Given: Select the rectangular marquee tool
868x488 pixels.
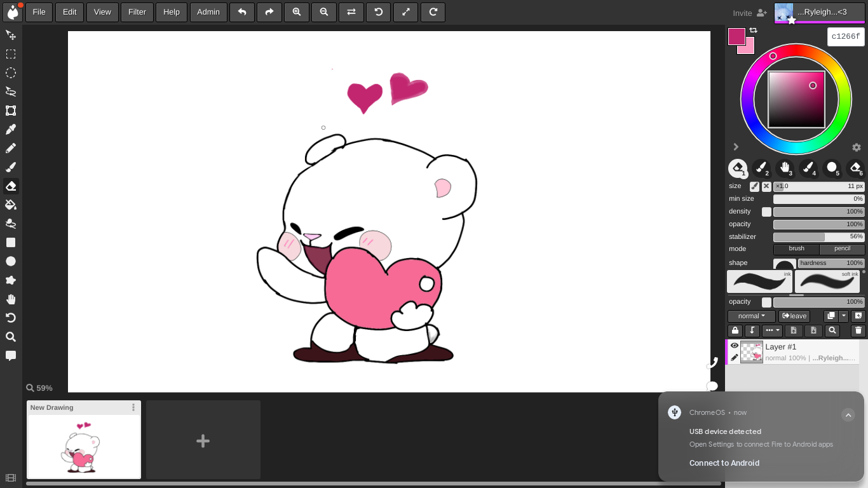Looking at the screenshot, I should (x=11, y=54).
